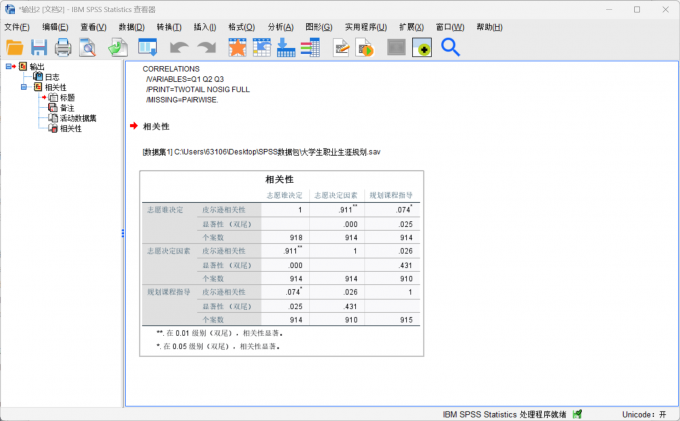Image resolution: width=680 pixels, height=421 pixels.
Task: Collapse the 输出 root tree node
Action: 9,67
